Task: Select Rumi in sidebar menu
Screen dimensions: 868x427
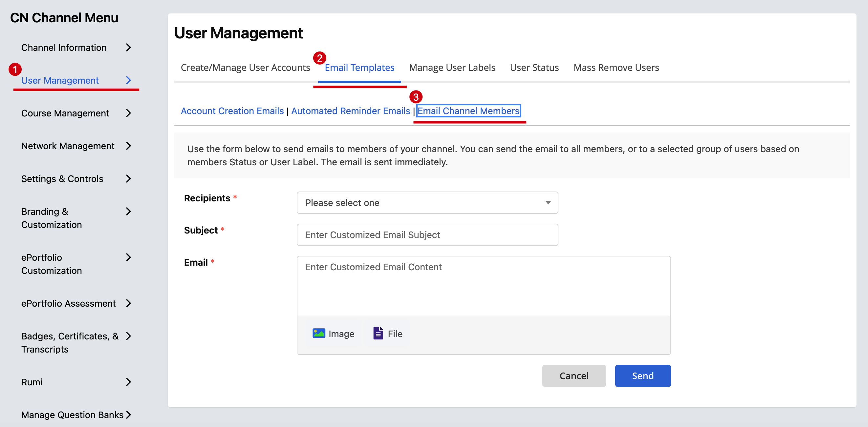Action: [x=32, y=382]
